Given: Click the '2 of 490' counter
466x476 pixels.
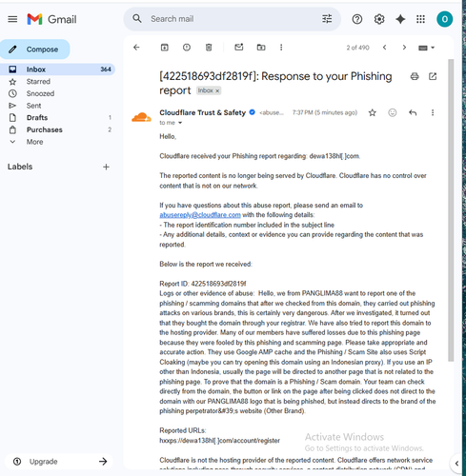Looking at the screenshot, I should click(357, 48).
